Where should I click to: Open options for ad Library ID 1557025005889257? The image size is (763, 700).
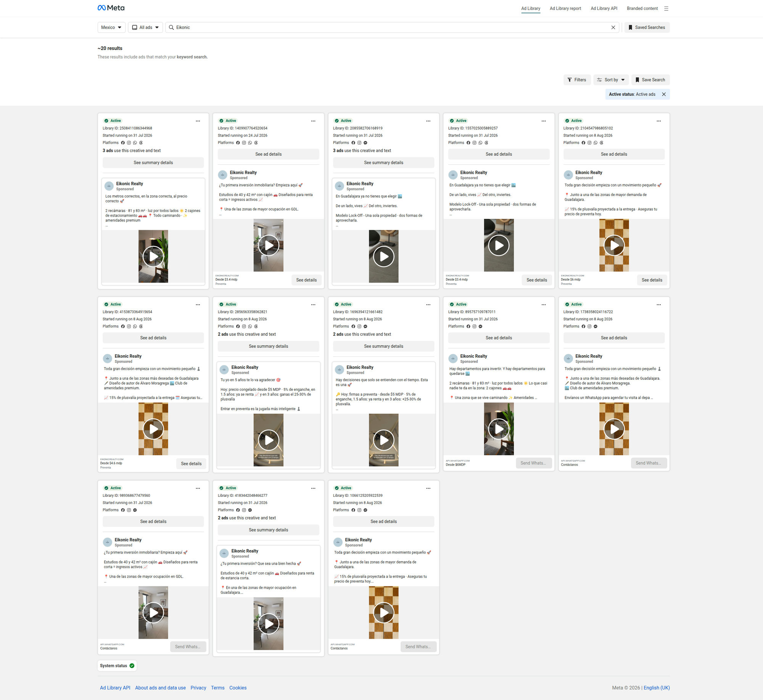point(544,121)
